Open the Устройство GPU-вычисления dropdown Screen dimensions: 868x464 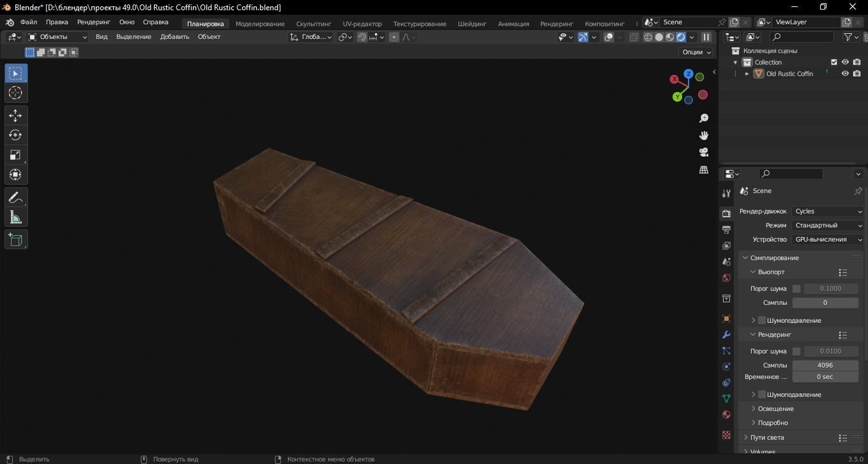tap(828, 240)
